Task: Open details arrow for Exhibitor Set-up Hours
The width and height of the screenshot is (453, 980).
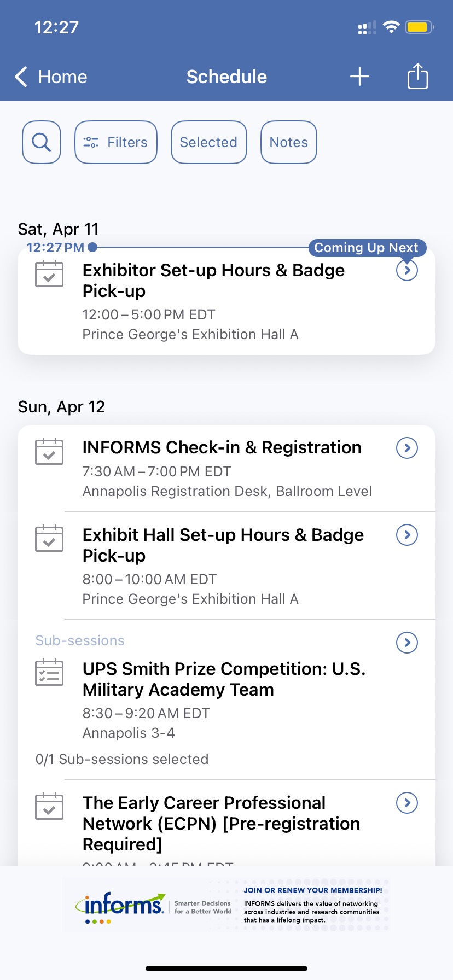Action: [407, 270]
